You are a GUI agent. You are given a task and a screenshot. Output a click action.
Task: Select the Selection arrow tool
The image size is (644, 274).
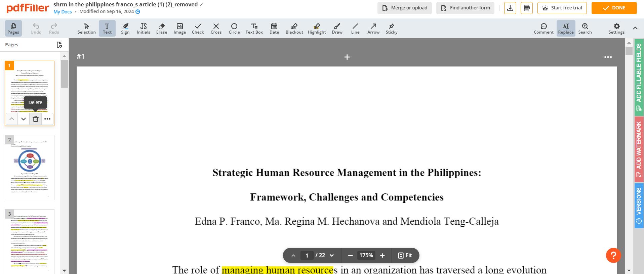coord(87,28)
